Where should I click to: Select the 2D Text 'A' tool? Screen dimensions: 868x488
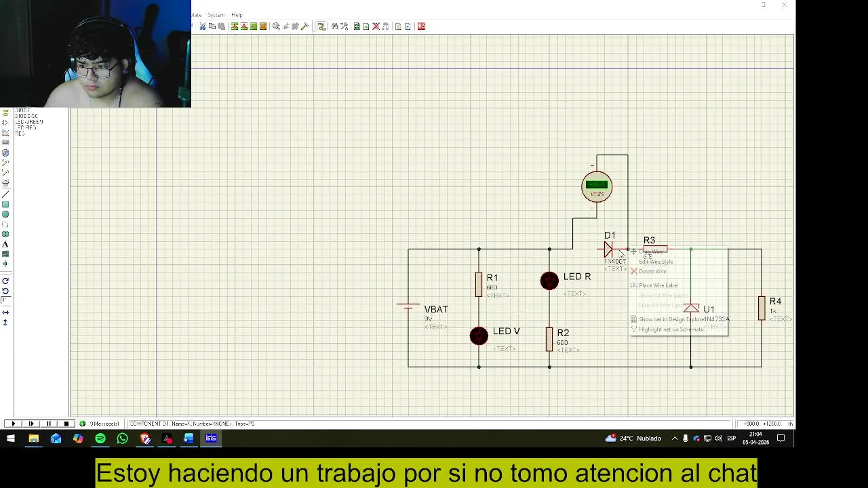[5, 244]
